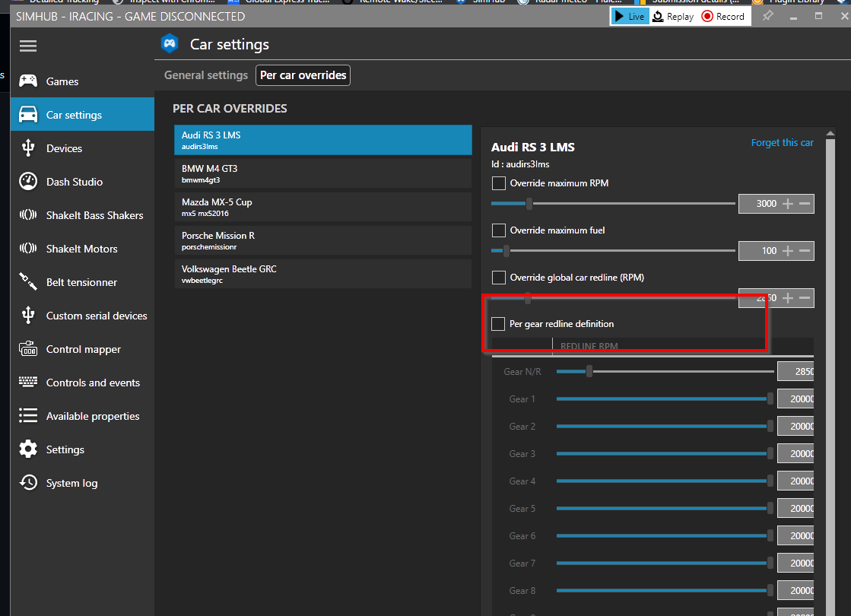Click the Custom serial devices USB icon
Image resolution: width=851 pixels, height=616 pixels.
pos(28,316)
